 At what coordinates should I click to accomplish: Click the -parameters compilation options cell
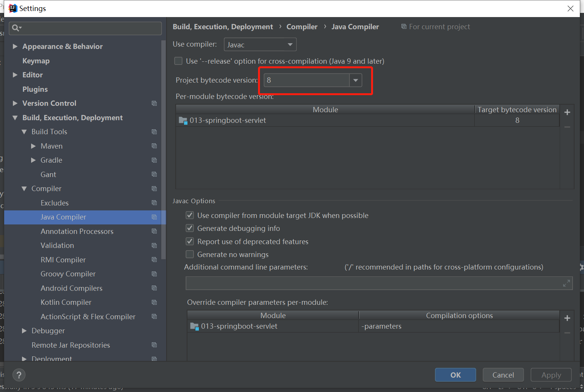coord(459,326)
